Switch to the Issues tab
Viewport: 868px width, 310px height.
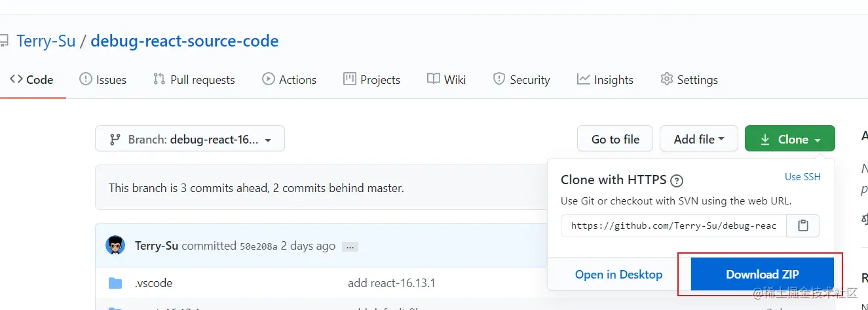[x=103, y=79]
